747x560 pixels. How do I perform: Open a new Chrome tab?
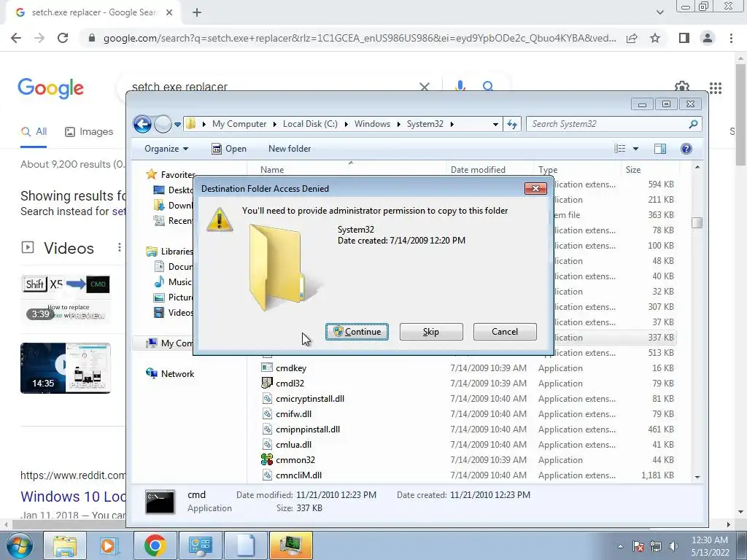(x=197, y=13)
